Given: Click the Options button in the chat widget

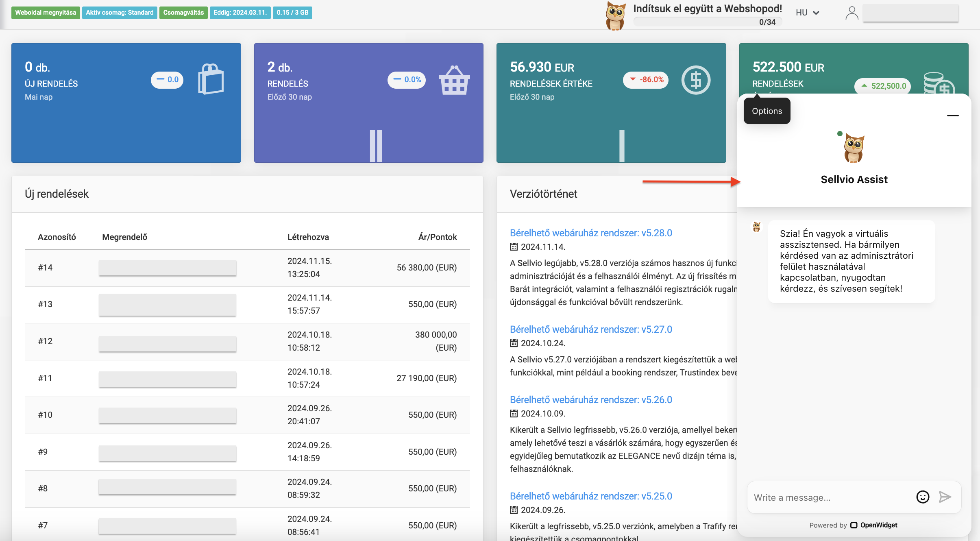Looking at the screenshot, I should (x=766, y=111).
